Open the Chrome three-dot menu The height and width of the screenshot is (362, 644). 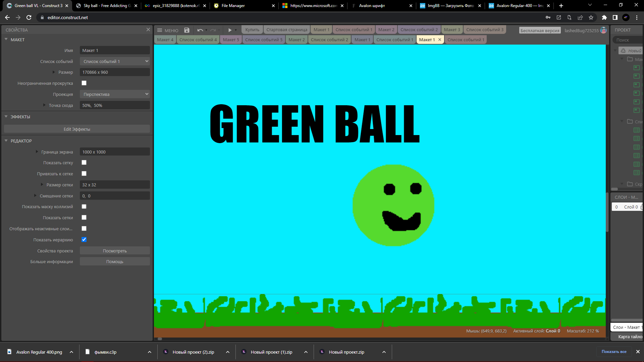637,17
